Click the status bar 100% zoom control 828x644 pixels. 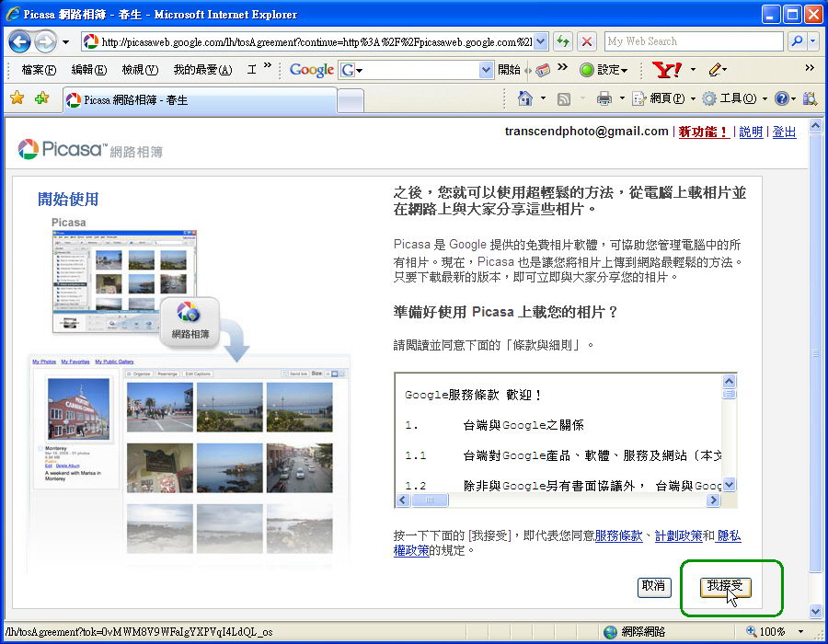[x=765, y=631]
